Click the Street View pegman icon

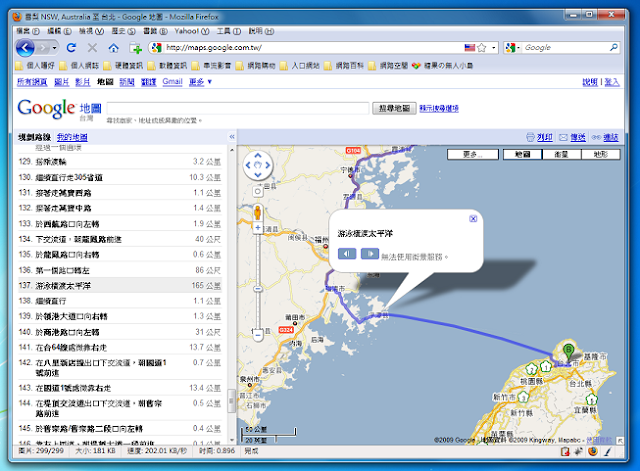(258, 213)
